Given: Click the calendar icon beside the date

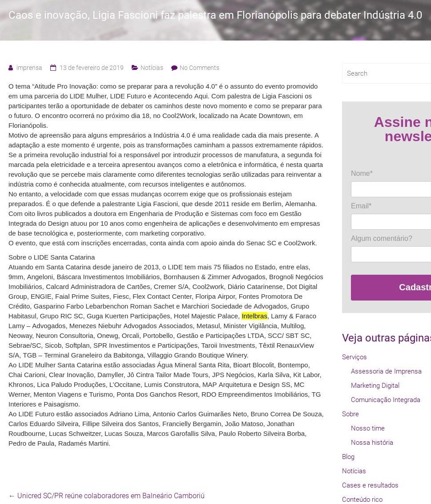Looking at the screenshot, I should tap(53, 68).
